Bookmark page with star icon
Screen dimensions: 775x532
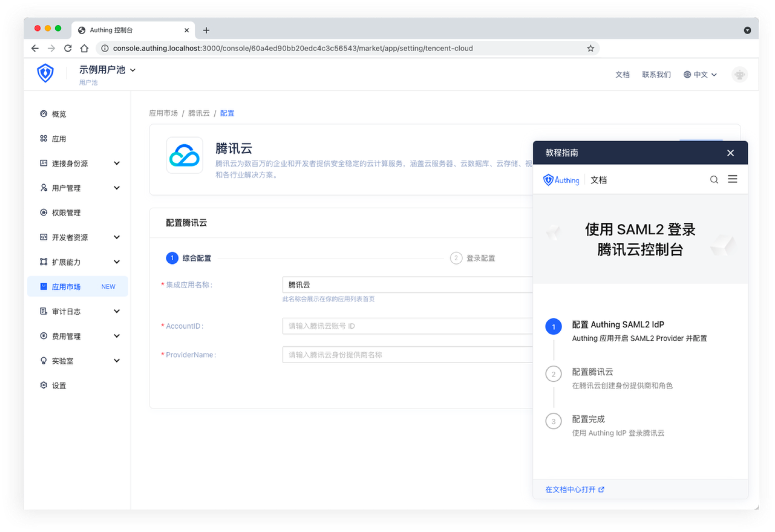pos(590,48)
